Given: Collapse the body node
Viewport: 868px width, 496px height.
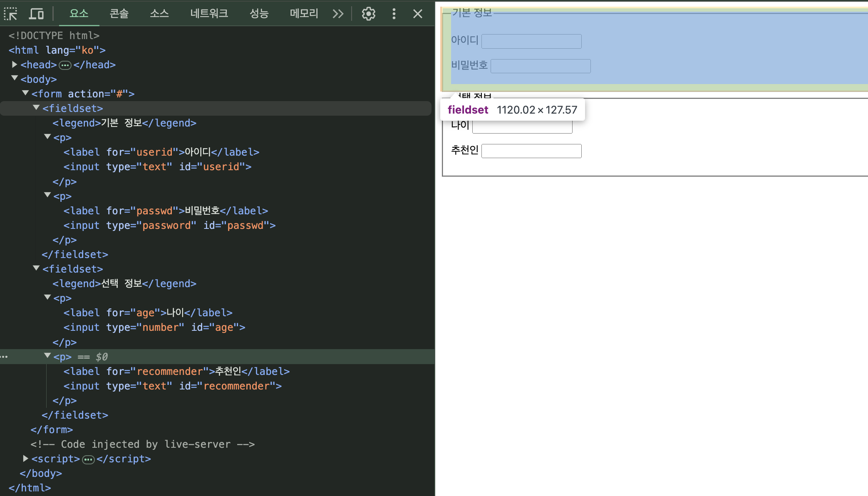Looking at the screenshot, I should point(15,78).
